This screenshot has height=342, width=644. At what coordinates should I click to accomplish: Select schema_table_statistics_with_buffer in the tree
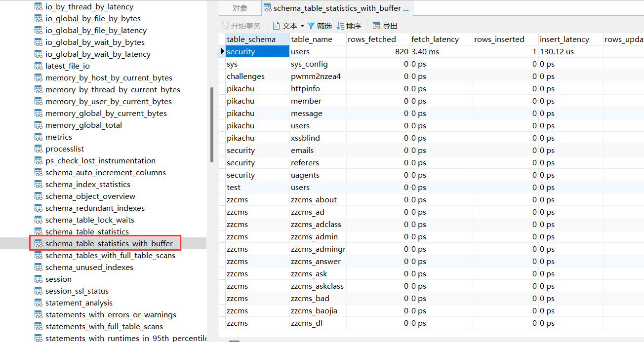point(109,243)
